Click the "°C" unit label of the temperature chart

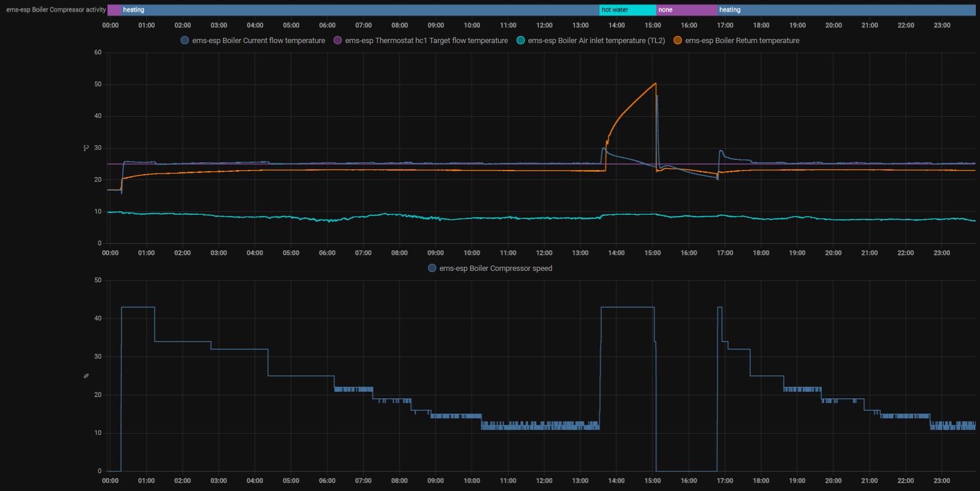(86, 148)
